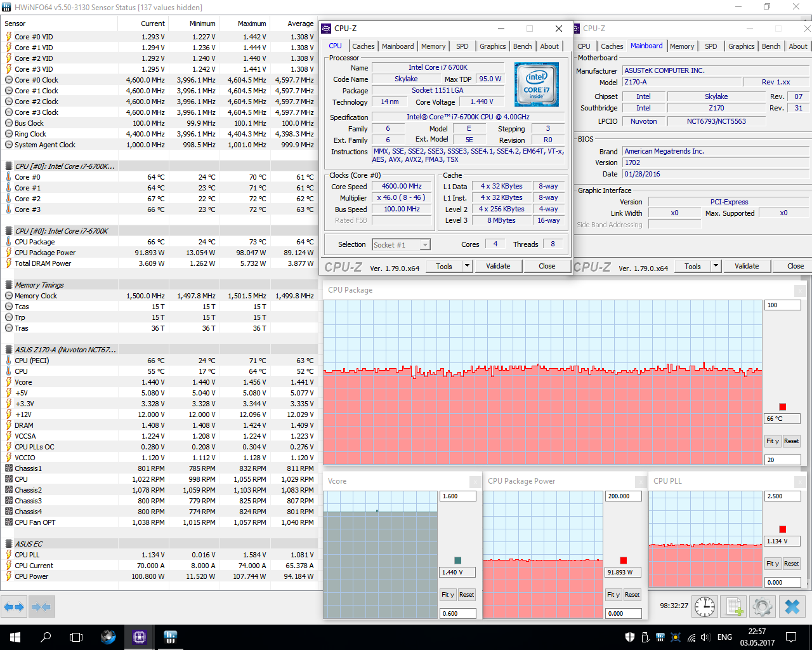Select the CPU Package Power sensor row
Screen dimensions: 812x650
pyautogui.click(x=159, y=253)
